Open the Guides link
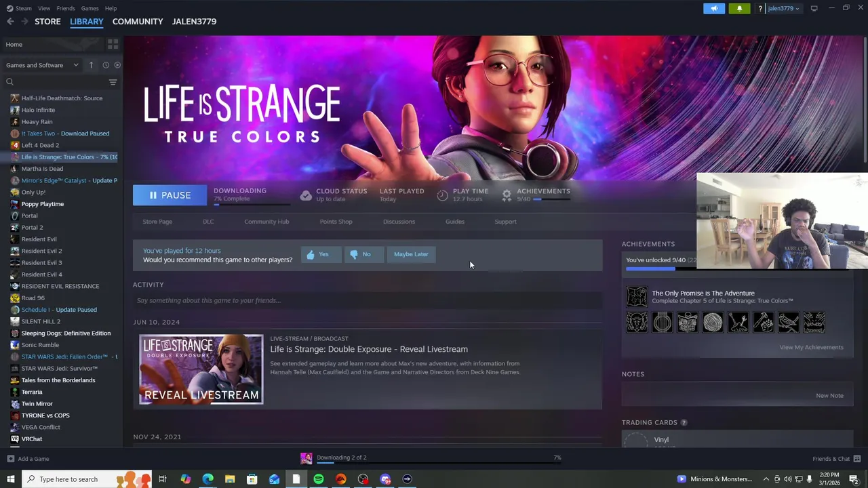The width and height of the screenshot is (868, 488). [455, 222]
